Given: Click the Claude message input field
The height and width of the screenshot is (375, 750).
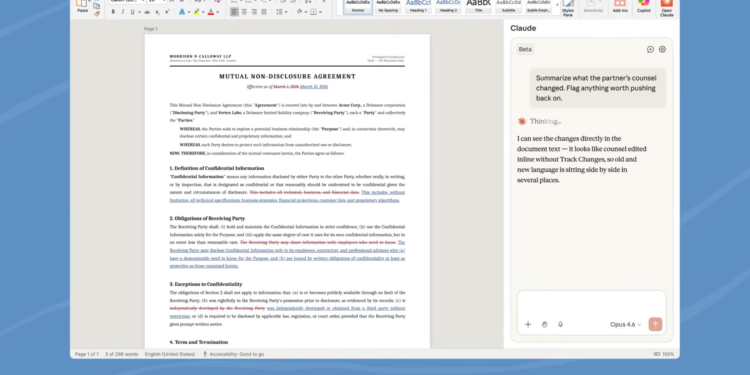Looking at the screenshot, I should 592,304.
